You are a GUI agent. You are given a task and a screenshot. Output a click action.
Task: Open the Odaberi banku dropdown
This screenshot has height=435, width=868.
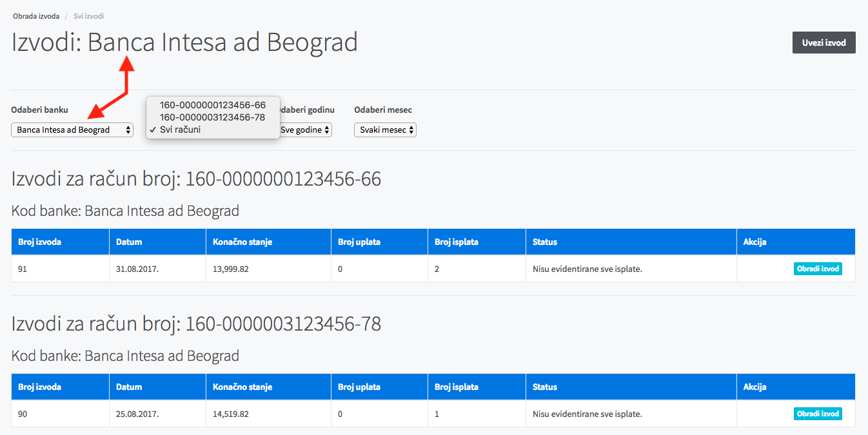coord(72,130)
